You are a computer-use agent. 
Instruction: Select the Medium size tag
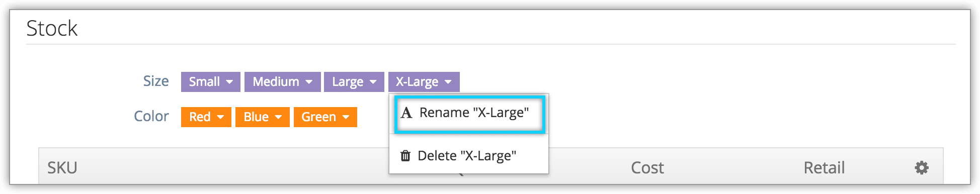point(283,82)
